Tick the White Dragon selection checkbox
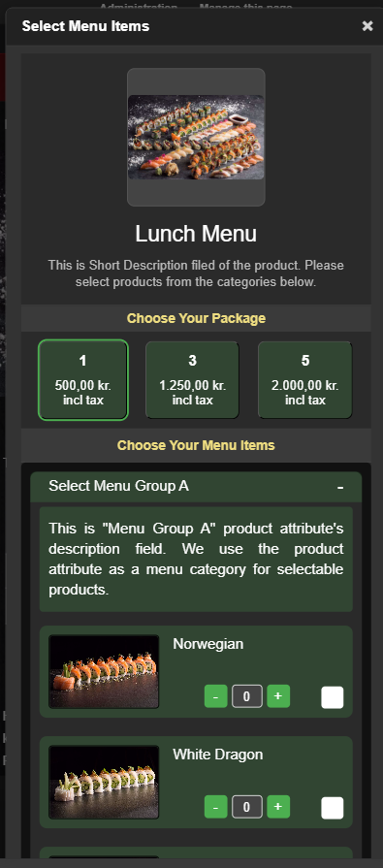383x868 pixels. click(332, 808)
